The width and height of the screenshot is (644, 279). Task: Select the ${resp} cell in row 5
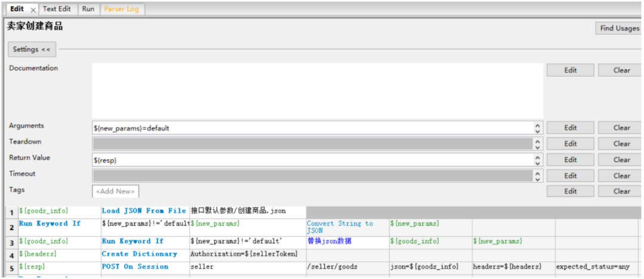60,268
